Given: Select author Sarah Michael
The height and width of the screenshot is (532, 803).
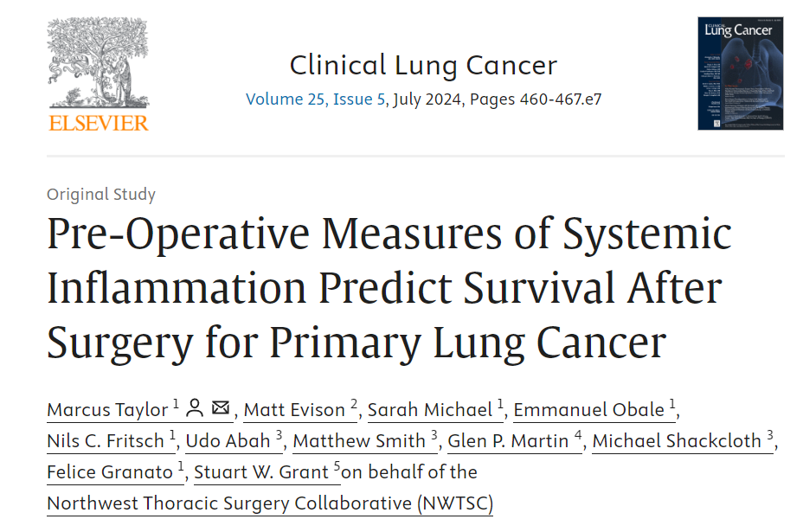Looking at the screenshot, I should [x=430, y=410].
